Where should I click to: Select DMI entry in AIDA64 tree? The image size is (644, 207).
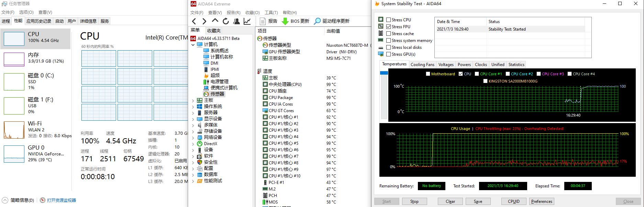click(x=211, y=63)
